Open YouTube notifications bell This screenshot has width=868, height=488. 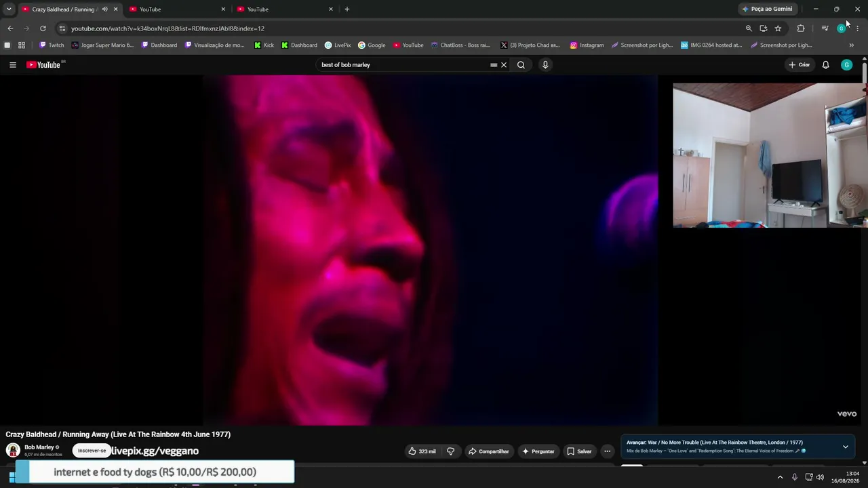[x=825, y=65]
